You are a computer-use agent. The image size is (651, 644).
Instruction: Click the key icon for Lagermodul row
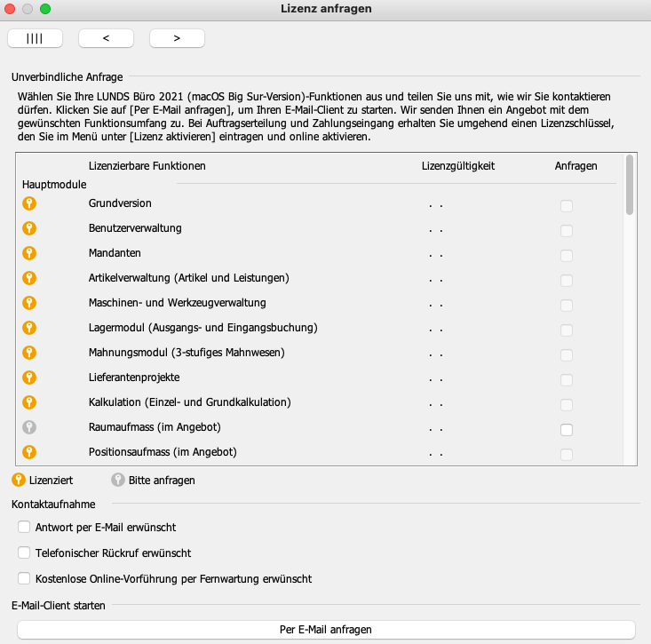(x=29, y=328)
